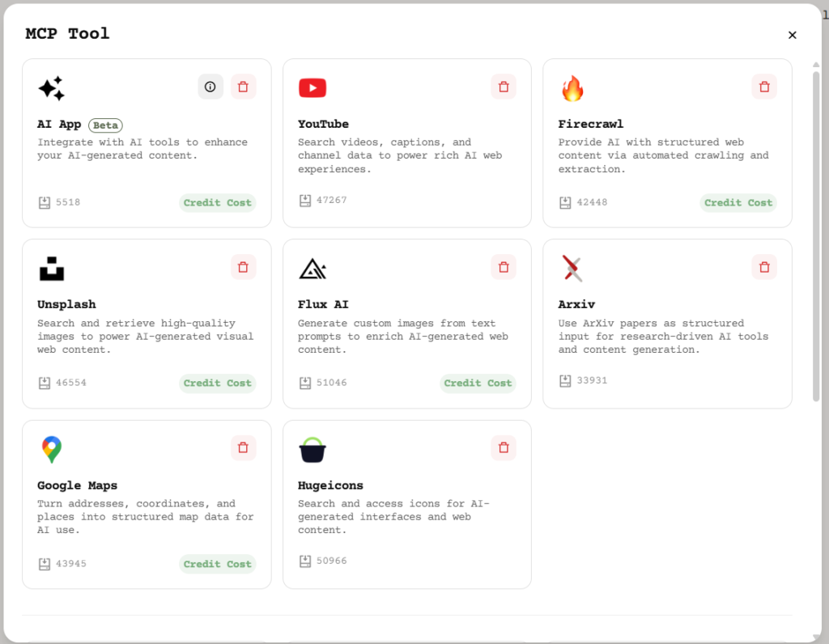Click the Hugeicons description text
Image resolution: width=829 pixels, height=644 pixels.
(x=393, y=517)
